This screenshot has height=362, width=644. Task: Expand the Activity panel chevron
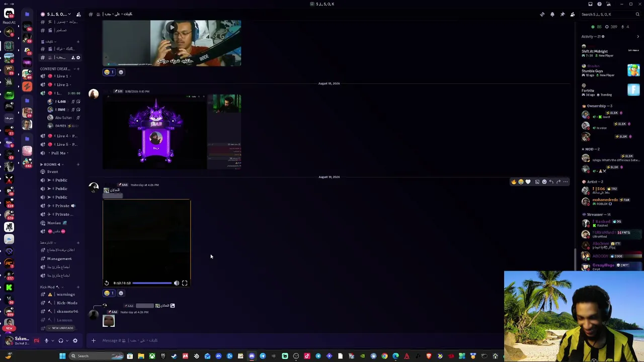638,36
